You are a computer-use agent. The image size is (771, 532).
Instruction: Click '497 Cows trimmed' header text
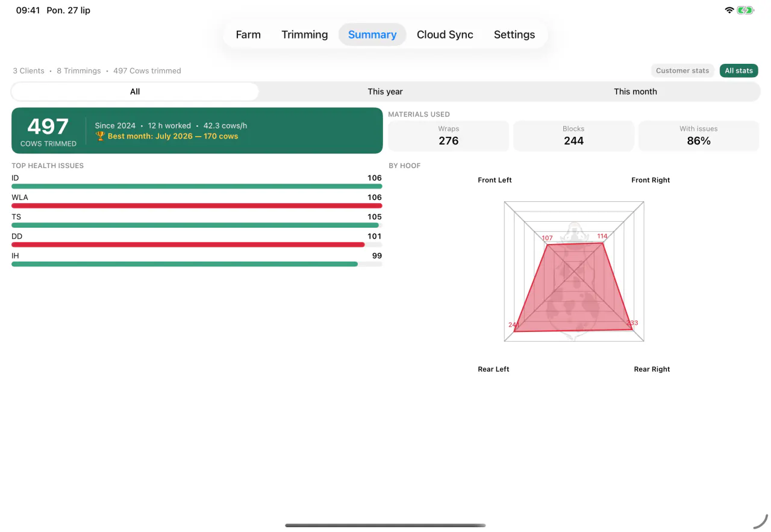click(x=147, y=70)
